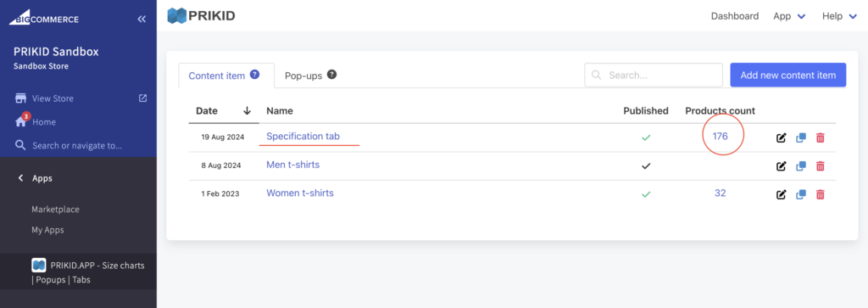The width and height of the screenshot is (868, 308).
Task: Sort by Date column arrow
Action: coord(247,111)
